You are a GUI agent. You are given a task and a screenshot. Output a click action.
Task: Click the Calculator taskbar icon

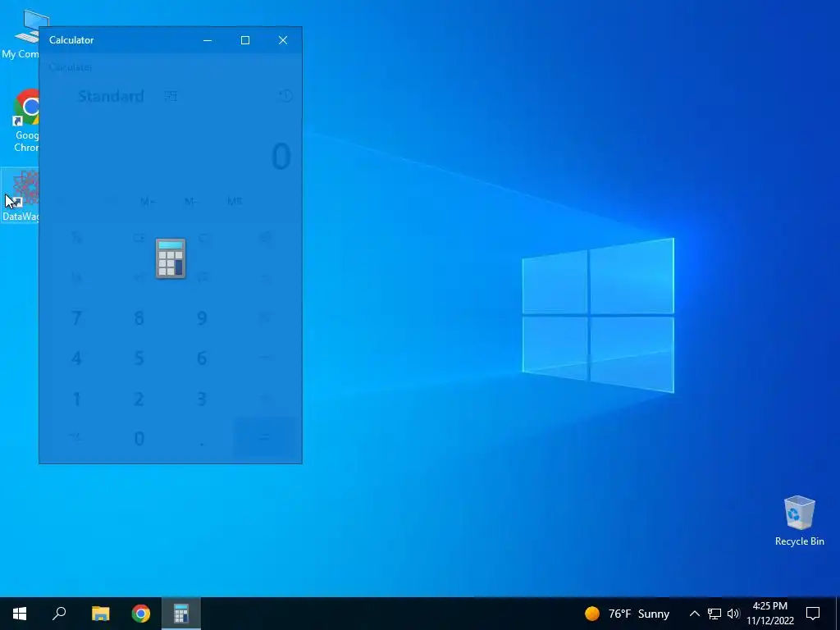pyautogui.click(x=181, y=614)
